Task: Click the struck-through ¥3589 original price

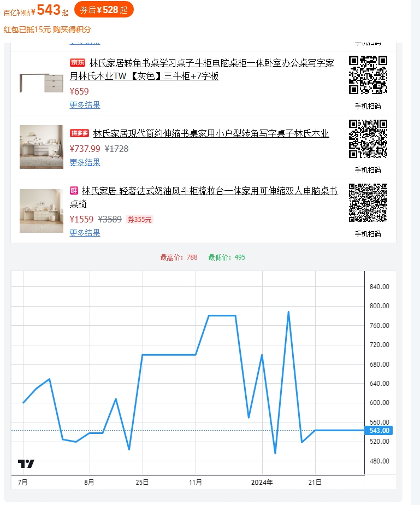Action: click(110, 219)
